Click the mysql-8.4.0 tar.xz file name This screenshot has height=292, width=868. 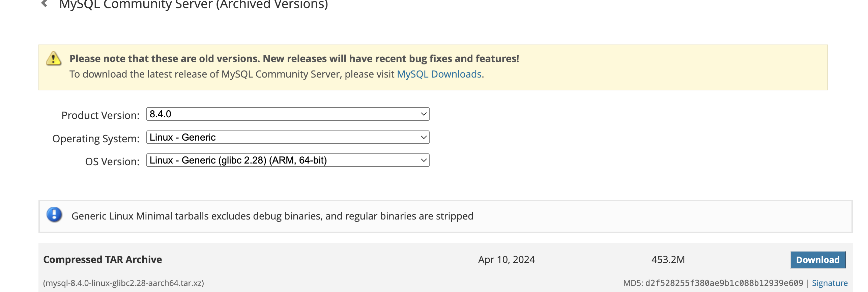click(124, 283)
